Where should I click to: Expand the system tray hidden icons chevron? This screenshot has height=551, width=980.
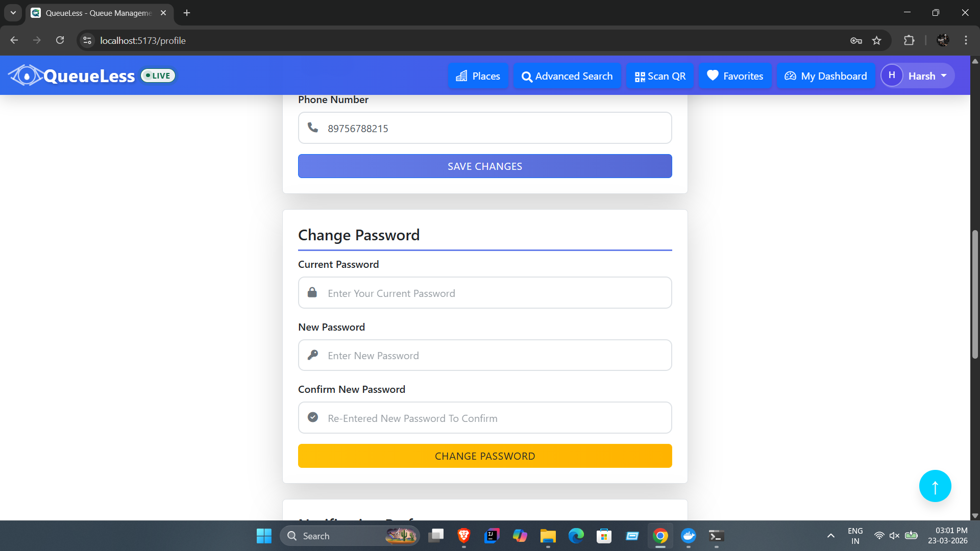point(831,536)
